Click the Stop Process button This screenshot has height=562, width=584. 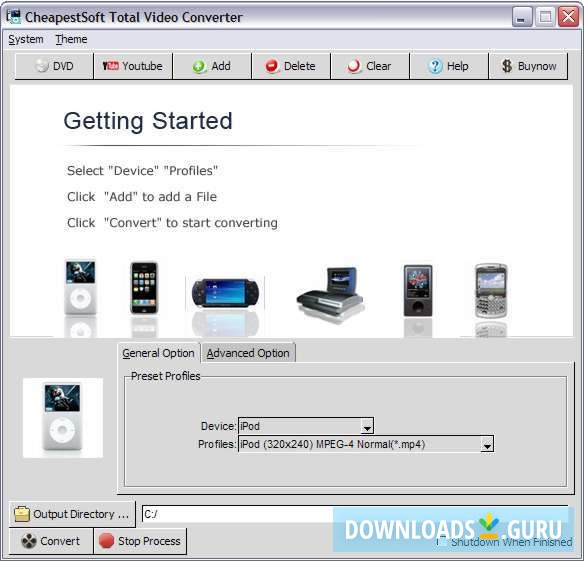click(140, 541)
